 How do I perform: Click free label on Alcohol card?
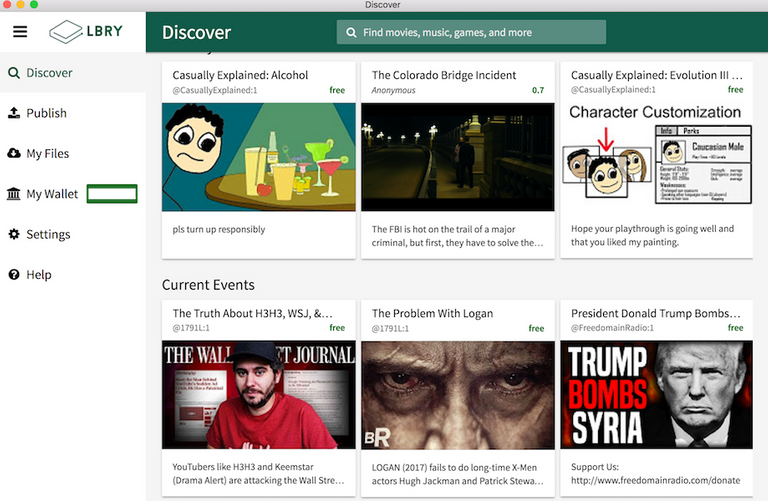click(x=337, y=90)
